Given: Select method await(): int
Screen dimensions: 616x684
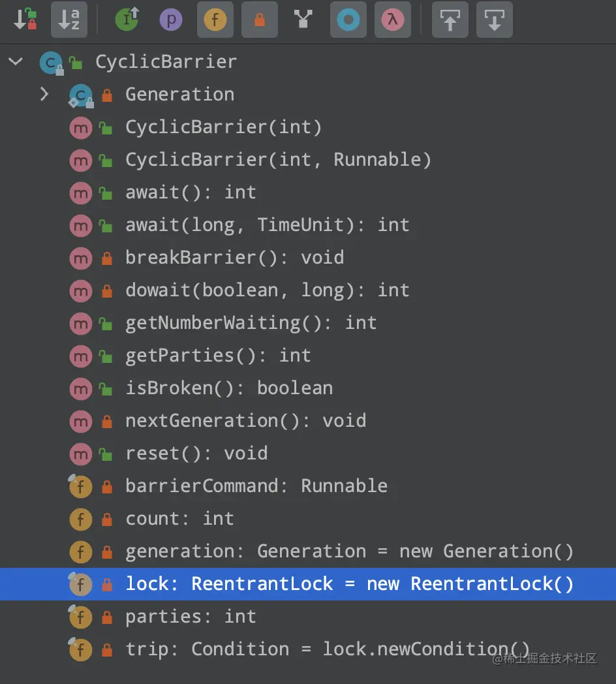Looking at the screenshot, I should tap(308, 193).
